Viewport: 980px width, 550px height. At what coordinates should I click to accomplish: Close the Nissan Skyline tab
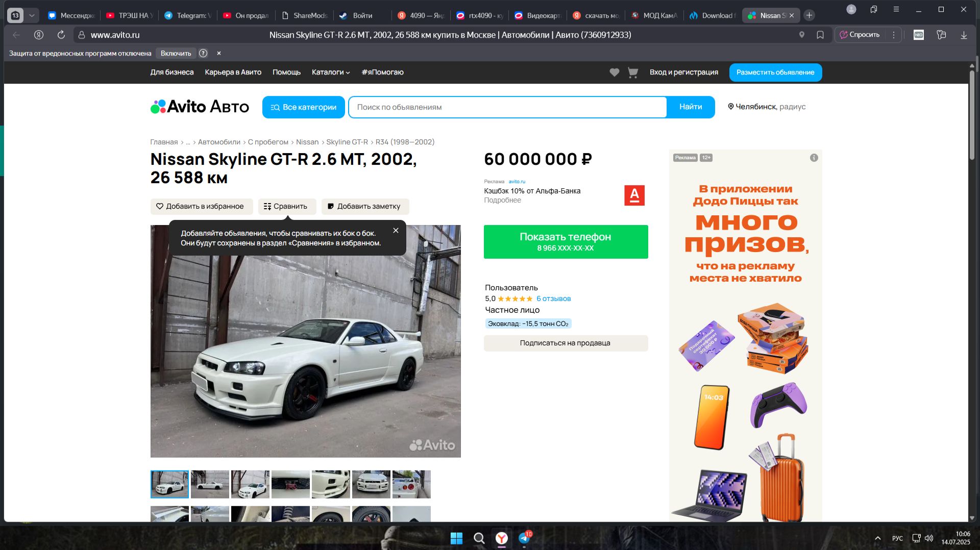[792, 15]
